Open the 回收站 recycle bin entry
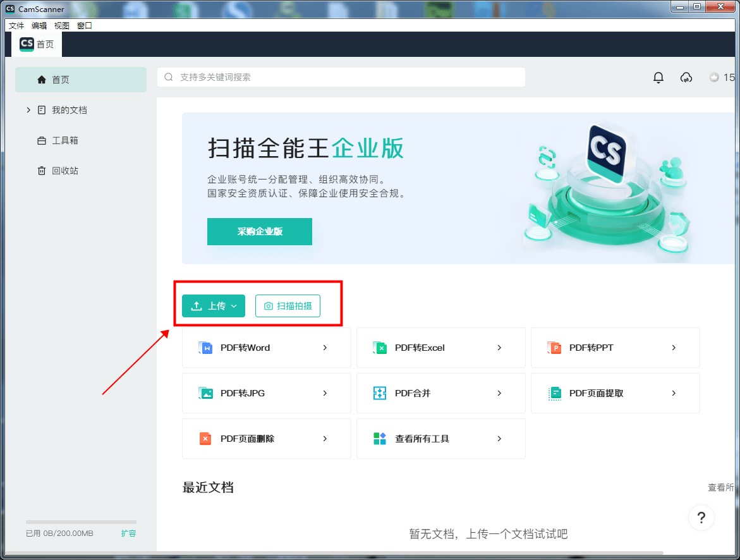The image size is (740, 560). (66, 170)
